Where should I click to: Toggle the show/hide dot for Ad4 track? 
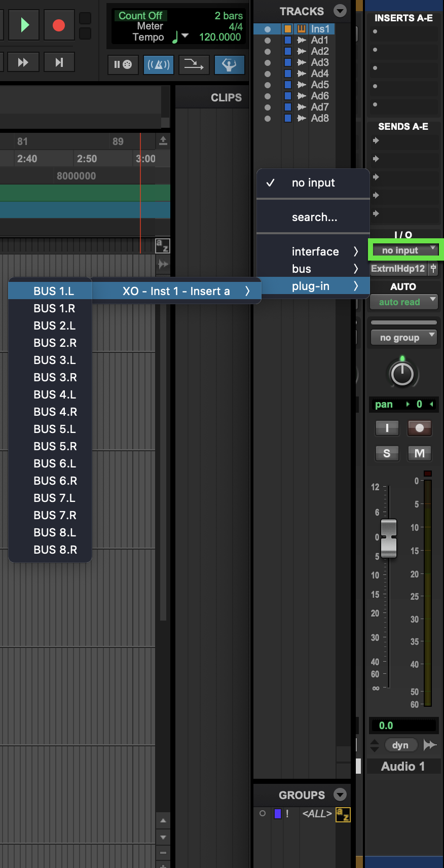tap(268, 74)
